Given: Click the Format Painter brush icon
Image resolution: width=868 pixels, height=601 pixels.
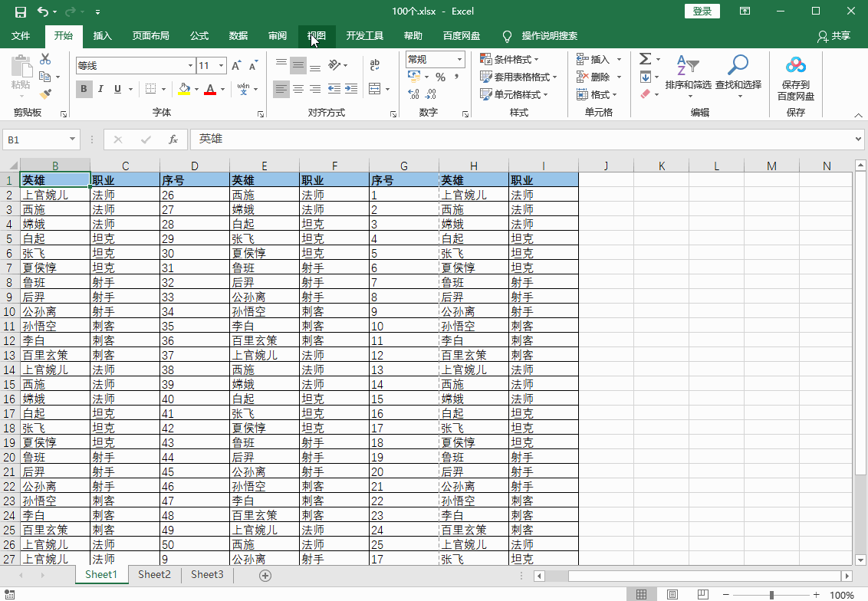Looking at the screenshot, I should tap(45, 94).
